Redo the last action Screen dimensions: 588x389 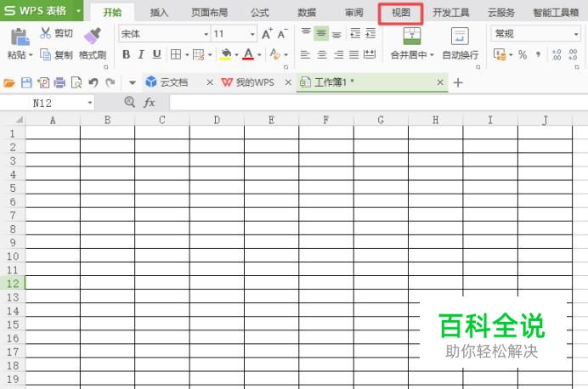tap(110, 82)
